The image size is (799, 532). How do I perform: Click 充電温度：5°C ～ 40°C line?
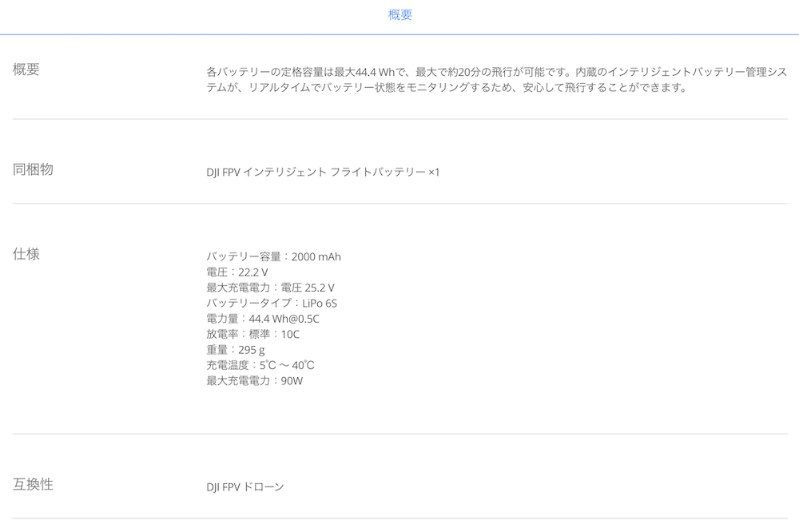[260, 365]
